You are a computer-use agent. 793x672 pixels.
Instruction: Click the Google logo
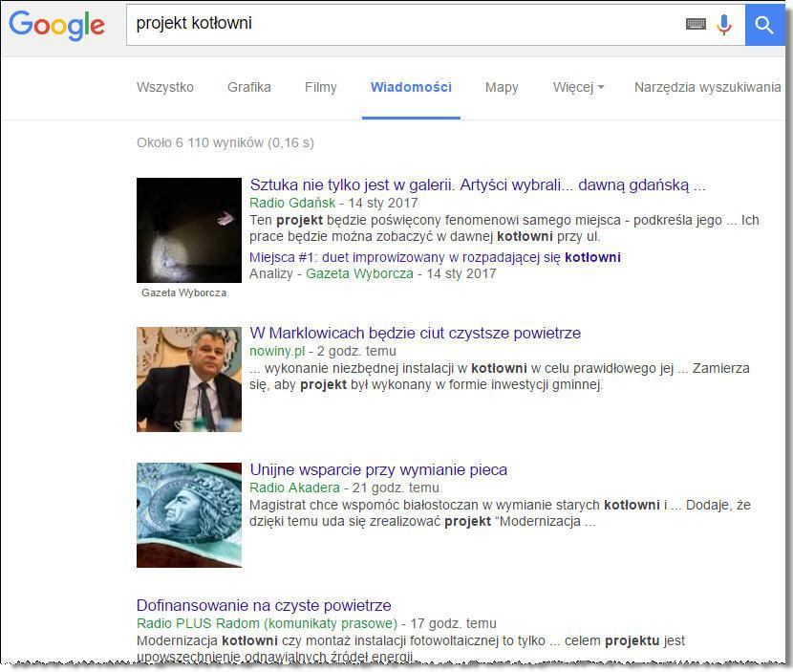56,25
